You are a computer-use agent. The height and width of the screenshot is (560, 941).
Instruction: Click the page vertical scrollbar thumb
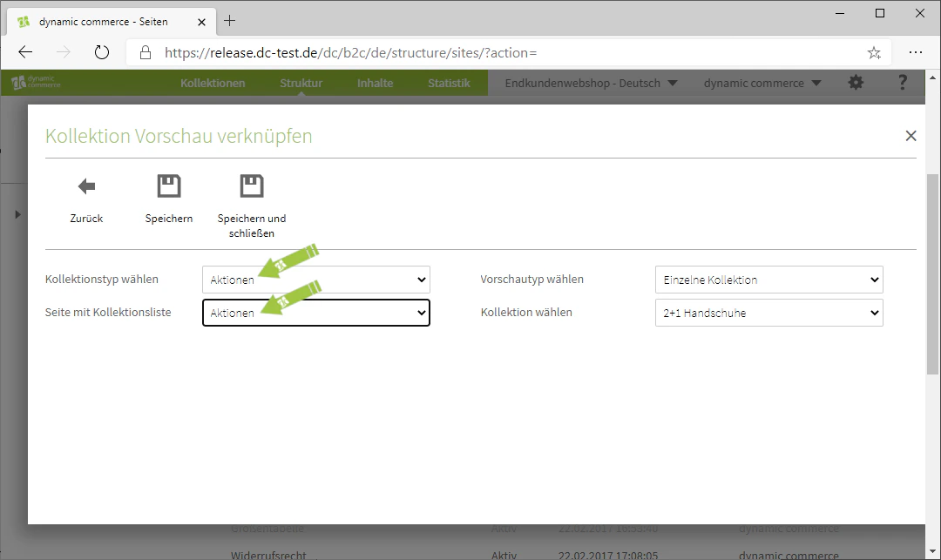pos(932,273)
